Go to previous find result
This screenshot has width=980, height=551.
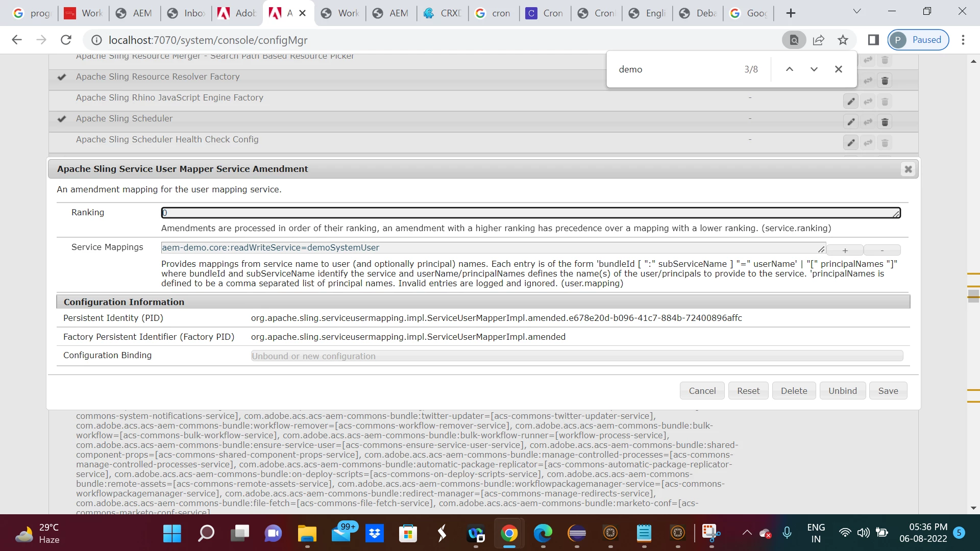[789, 69]
